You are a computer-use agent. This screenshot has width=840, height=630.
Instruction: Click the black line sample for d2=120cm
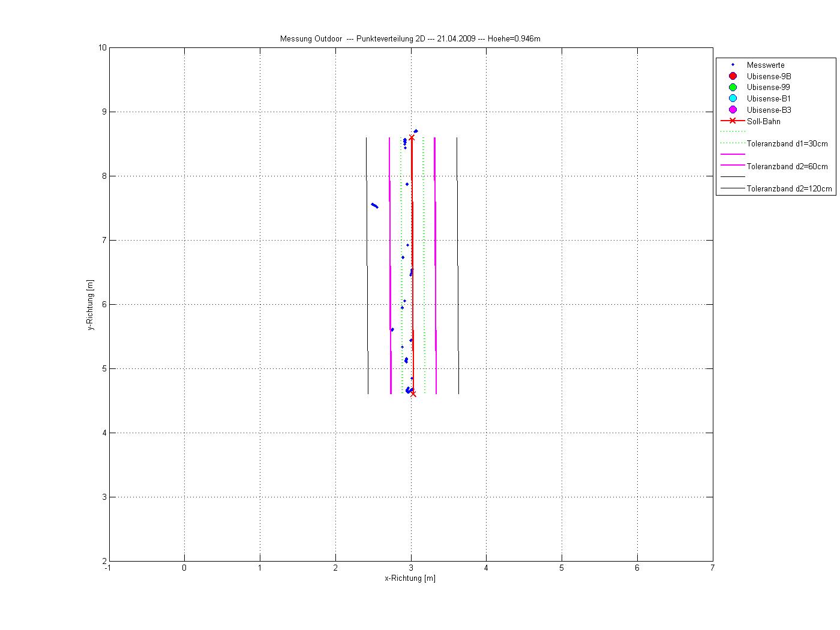pos(733,188)
